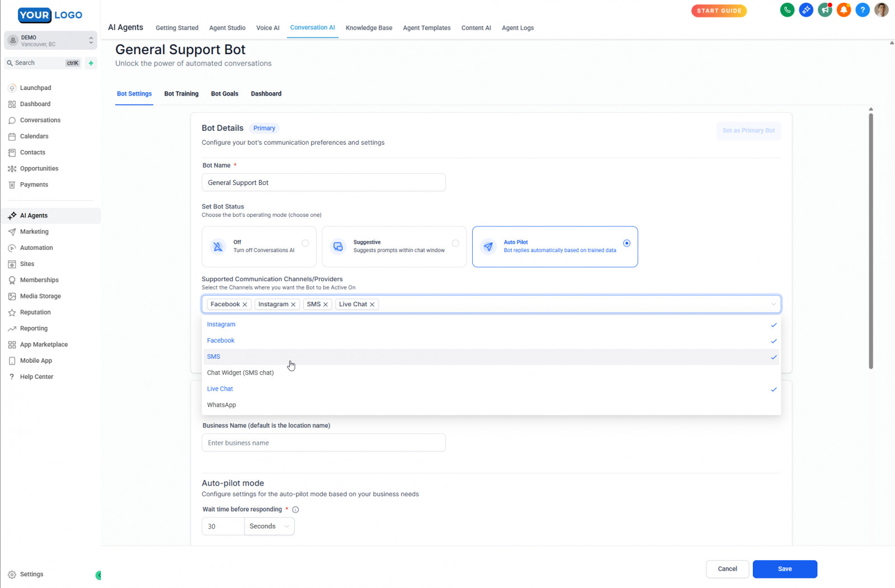895x588 pixels.
Task: Open the Seconds time unit dropdown
Action: 269,527
